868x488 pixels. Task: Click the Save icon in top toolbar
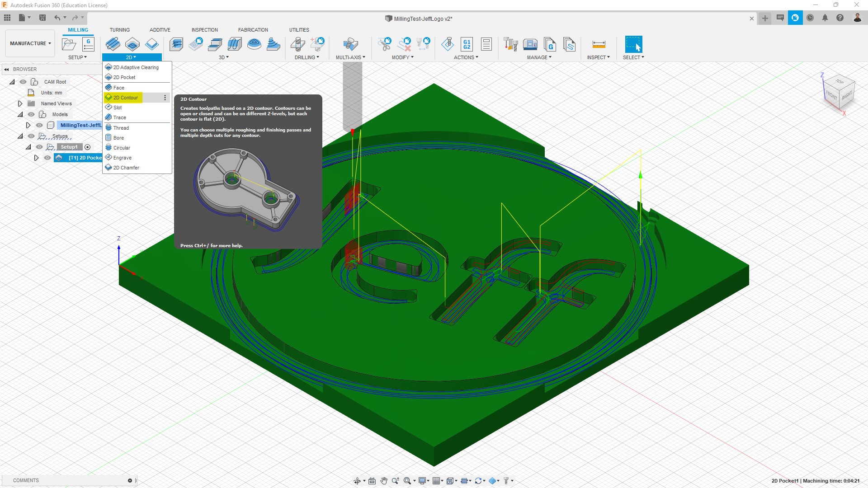click(x=42, y=18)
